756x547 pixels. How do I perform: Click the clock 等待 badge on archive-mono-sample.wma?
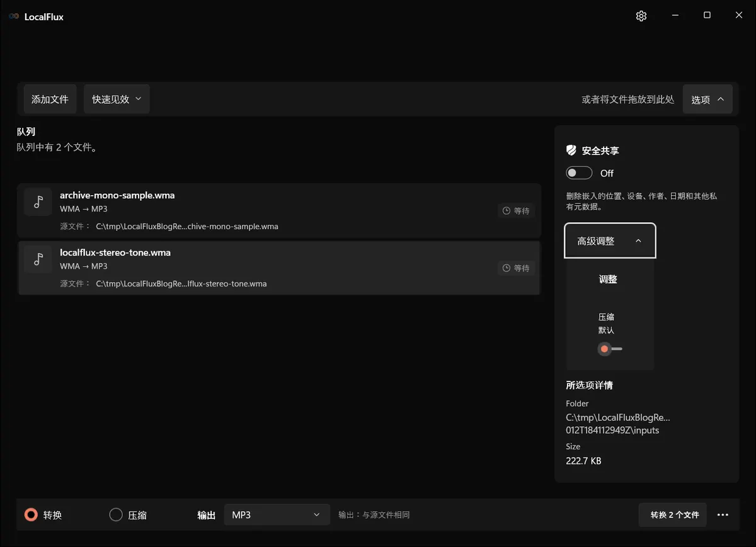coord(516,211)
